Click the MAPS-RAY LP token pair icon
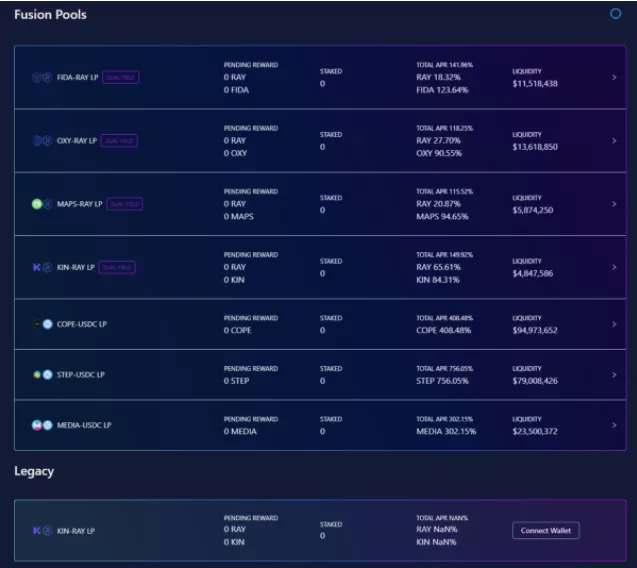 tap(42, 204)
